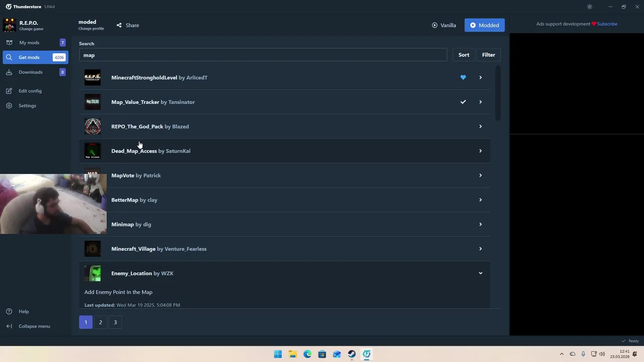Open Edit config page
Image resolution: width=644 pixels, height=362 pixels.
pos(35,91)
